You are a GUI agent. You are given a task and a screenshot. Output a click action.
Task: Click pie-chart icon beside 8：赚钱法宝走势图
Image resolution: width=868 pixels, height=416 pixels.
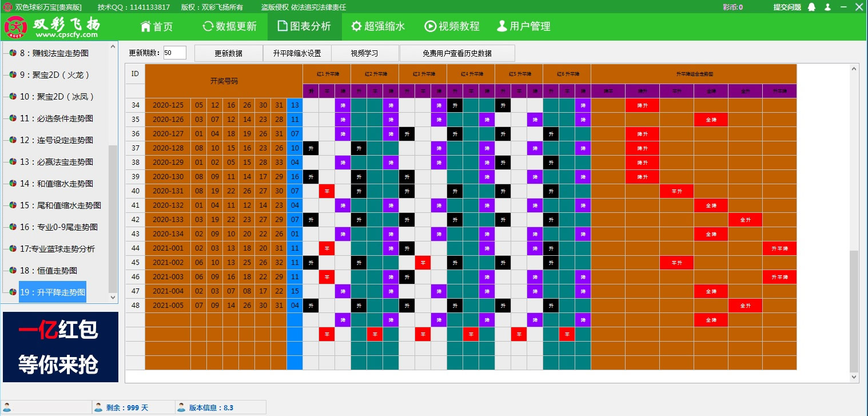point(13,53)
